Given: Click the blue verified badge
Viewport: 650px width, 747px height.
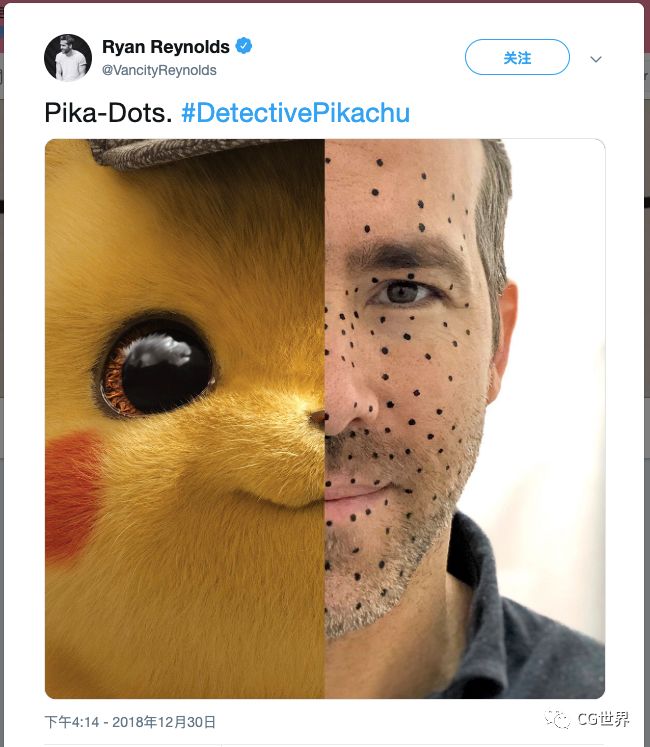Looking at the screenshot, I should (x=244, y=46).
